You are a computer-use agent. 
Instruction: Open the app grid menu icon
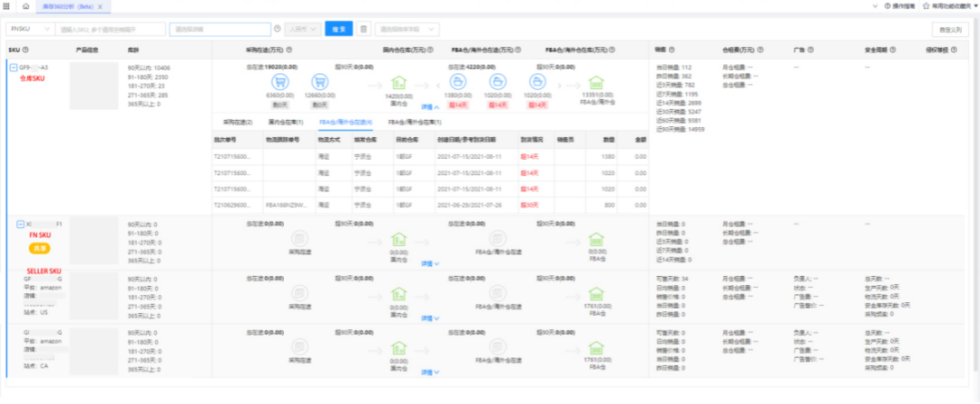pyautogui.click(x=9, y=6)
